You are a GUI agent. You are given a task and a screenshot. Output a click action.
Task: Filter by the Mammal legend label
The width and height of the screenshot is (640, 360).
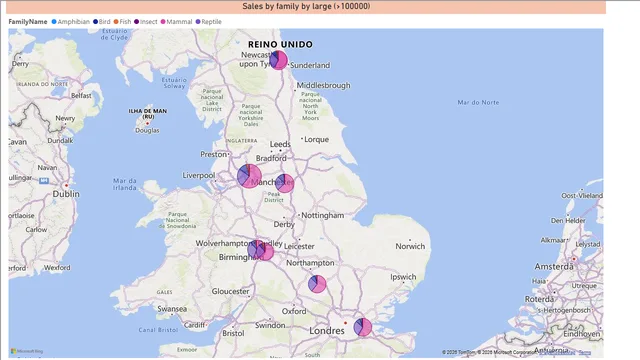click(179, 22)
